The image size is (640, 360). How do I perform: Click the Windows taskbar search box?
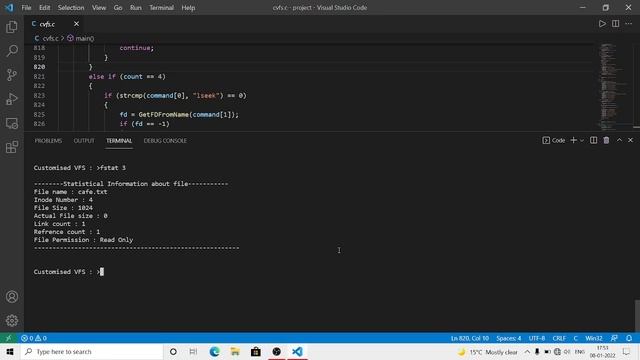pyautogui.click(x=91, y=351)
